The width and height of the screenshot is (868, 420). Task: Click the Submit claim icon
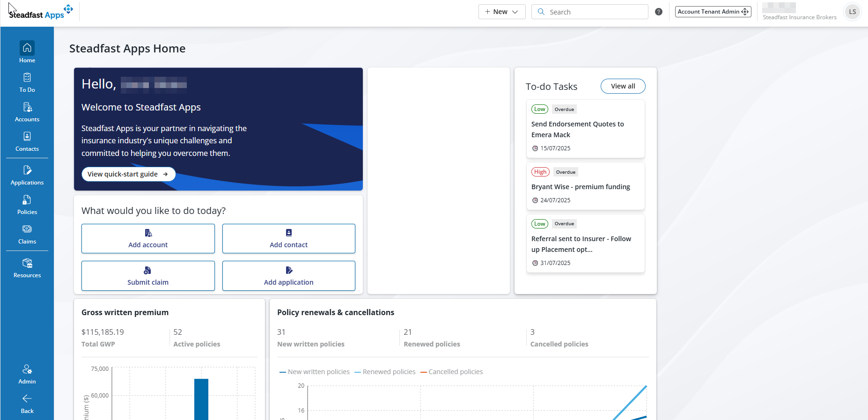(147, 270)
